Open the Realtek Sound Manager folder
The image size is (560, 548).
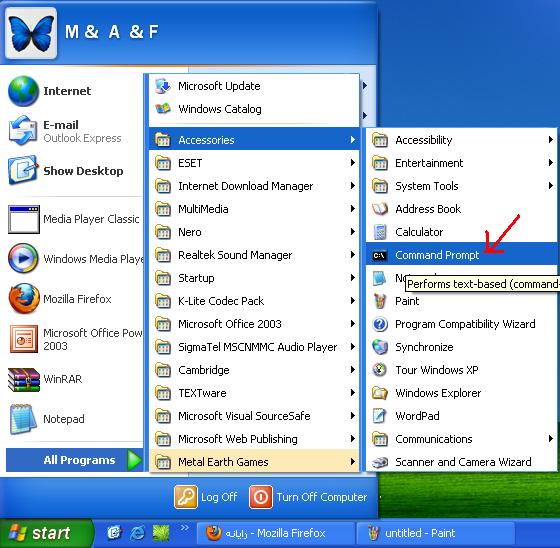click(254, 255)
